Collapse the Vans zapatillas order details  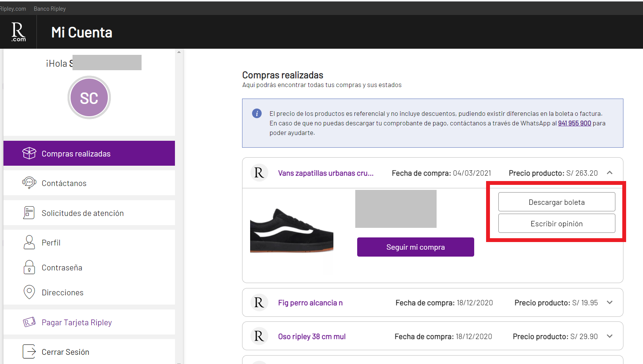(610, 173)
